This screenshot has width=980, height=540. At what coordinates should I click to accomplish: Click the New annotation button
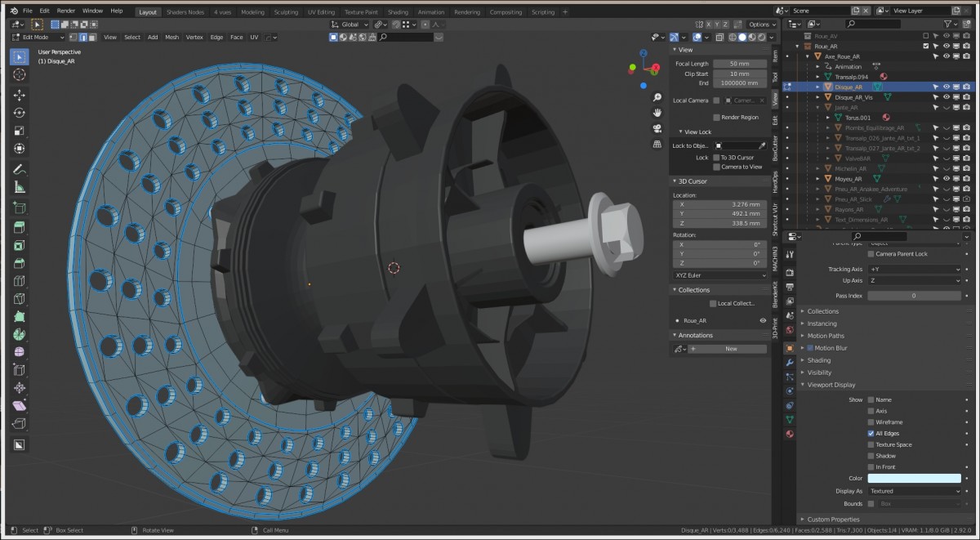pos(730,349)
